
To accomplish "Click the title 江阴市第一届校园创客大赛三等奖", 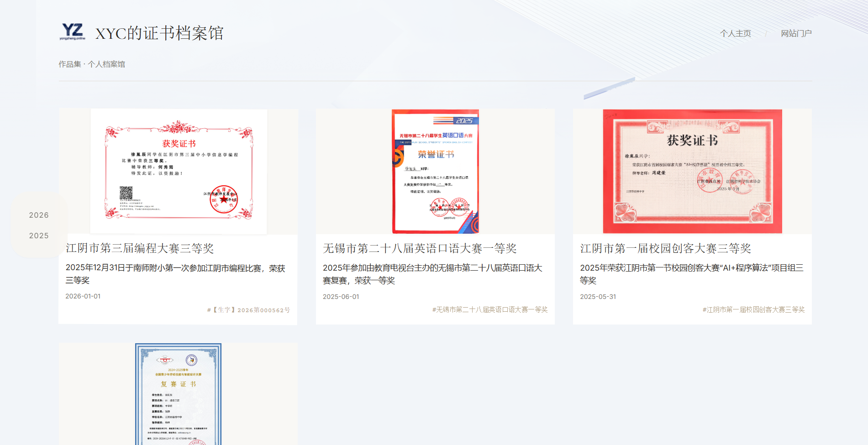I will [x=666, y=248].
